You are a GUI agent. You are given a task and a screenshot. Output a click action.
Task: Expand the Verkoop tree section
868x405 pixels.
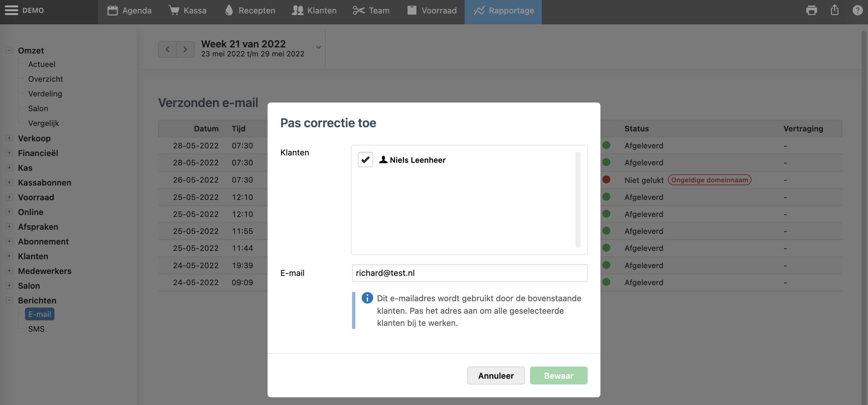pos(9,138)
